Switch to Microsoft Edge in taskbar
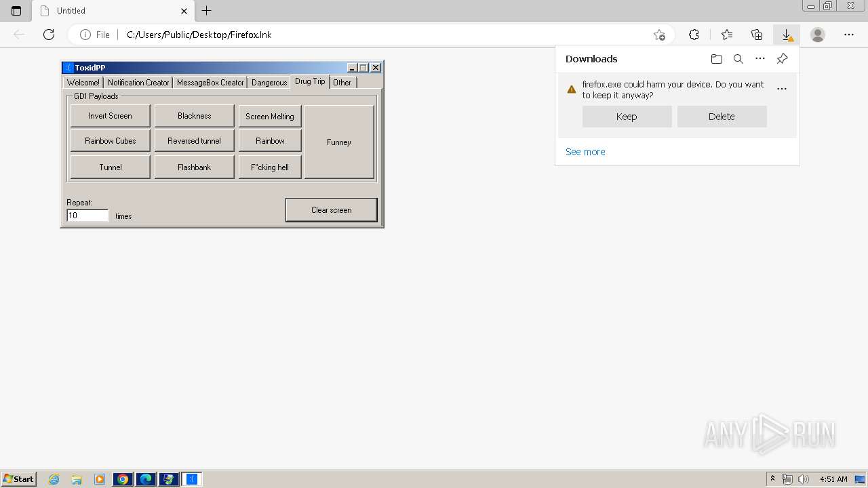 point(146,479)
